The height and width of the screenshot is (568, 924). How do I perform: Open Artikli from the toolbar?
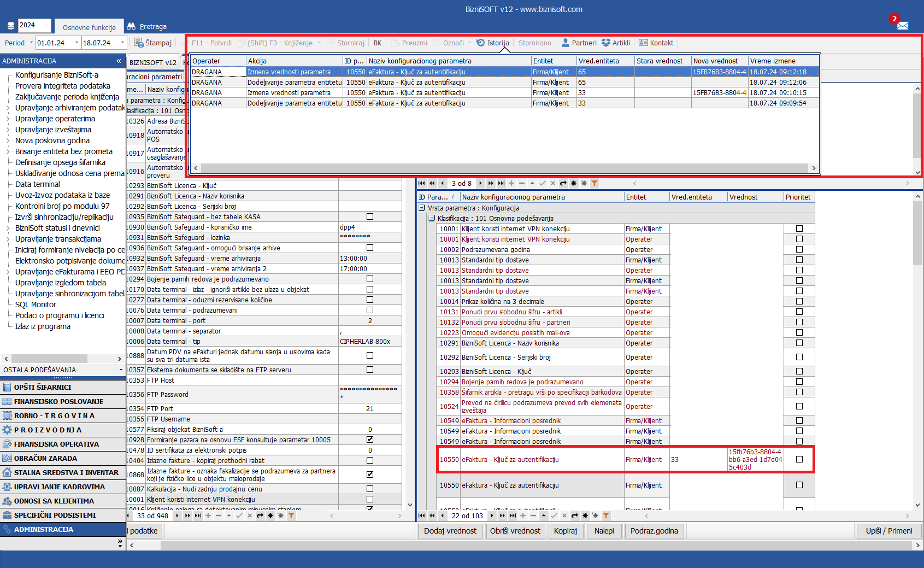coord(615,43)
